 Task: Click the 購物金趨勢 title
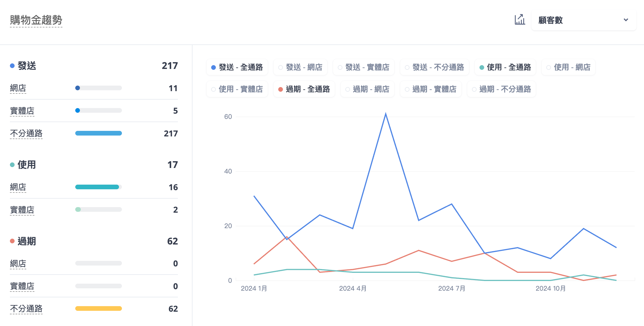point(36,20)
